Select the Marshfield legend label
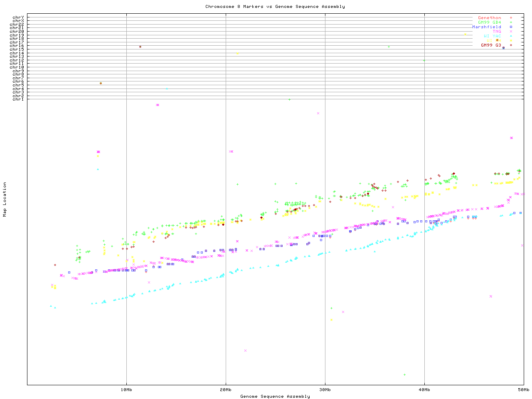Screen dimensions: 532x399 [x=486, y=27]
